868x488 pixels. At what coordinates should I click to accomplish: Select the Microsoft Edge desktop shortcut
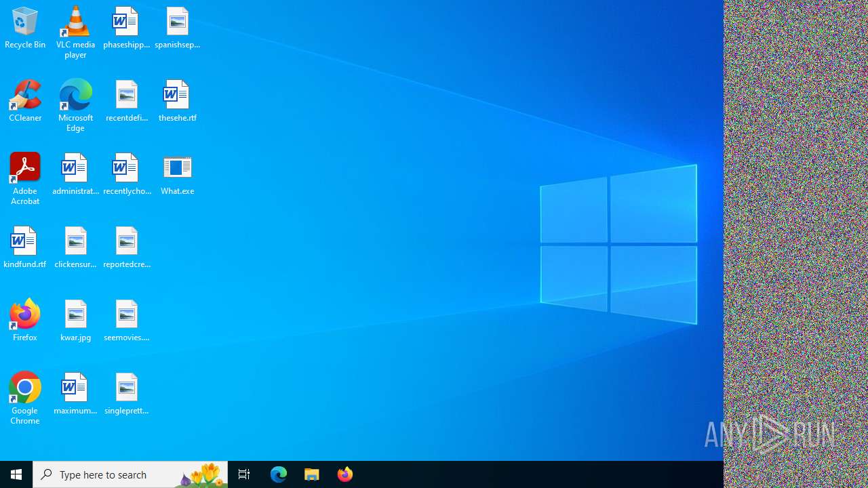(75, 105)
